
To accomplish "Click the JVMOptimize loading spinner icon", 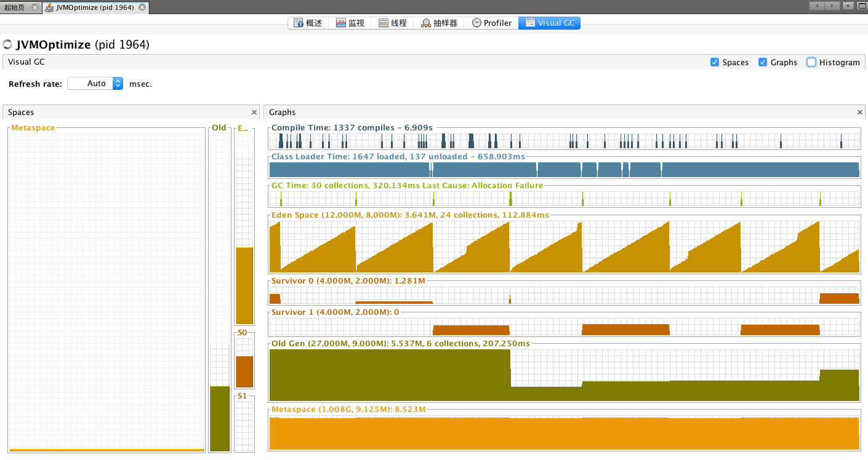I will [7, 44].
